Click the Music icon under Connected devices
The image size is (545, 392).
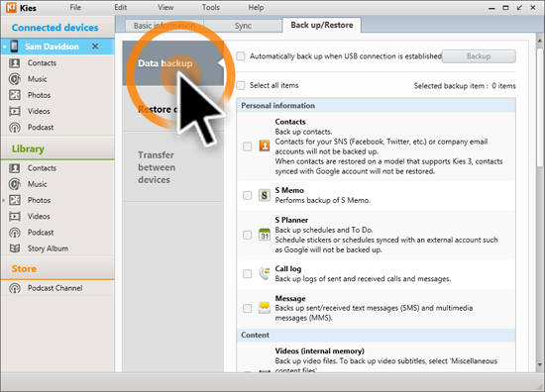[15, 79]
